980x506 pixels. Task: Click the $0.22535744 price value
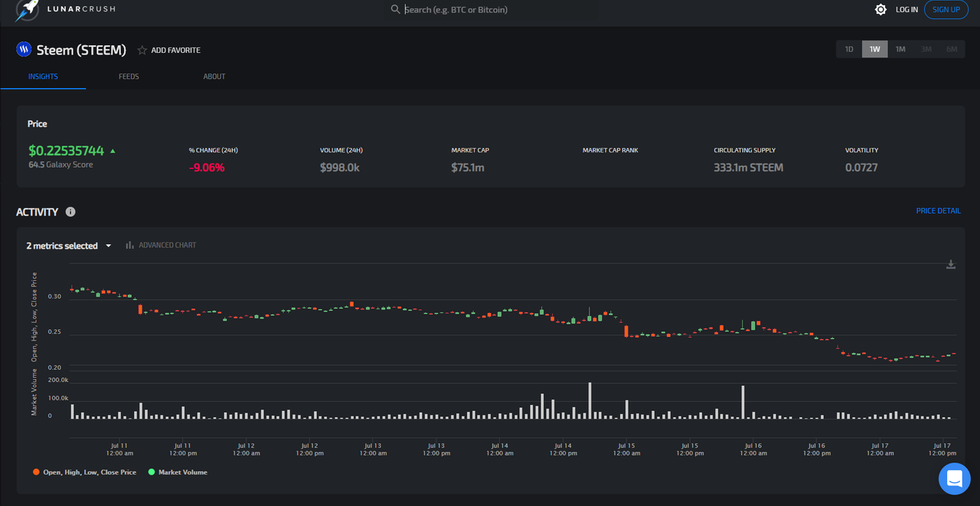(x=66, y=151)
